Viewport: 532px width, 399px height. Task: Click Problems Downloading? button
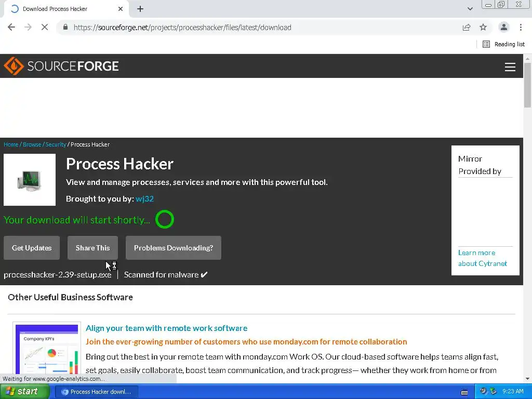tap(174, 248)
